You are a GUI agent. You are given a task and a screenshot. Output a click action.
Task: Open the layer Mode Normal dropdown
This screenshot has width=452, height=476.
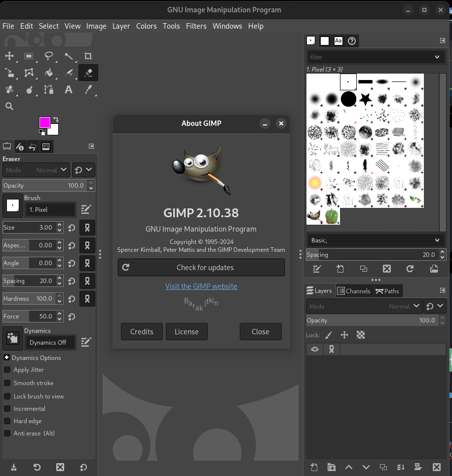click(364, 306)
